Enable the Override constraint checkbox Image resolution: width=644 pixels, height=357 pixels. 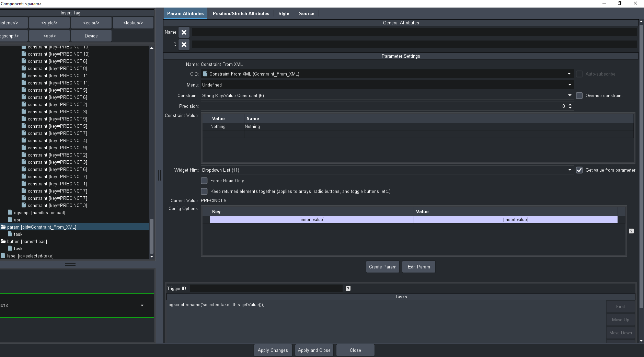(x=579, y=96)
